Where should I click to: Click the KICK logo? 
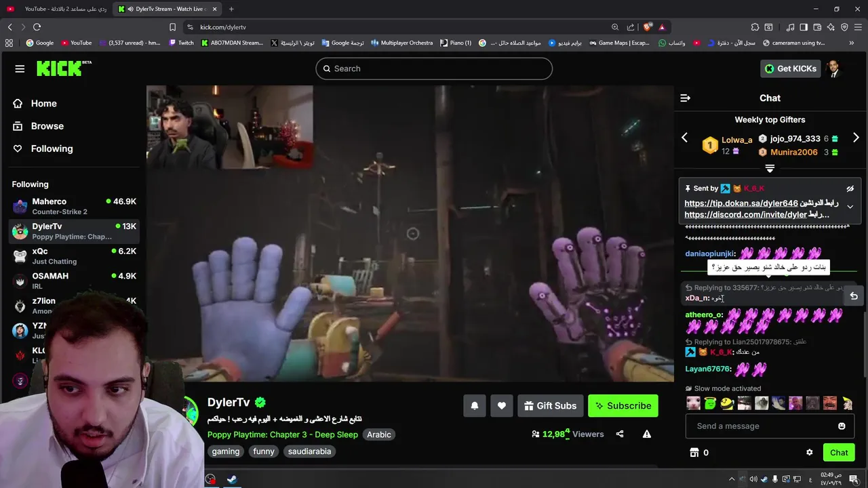64,68
